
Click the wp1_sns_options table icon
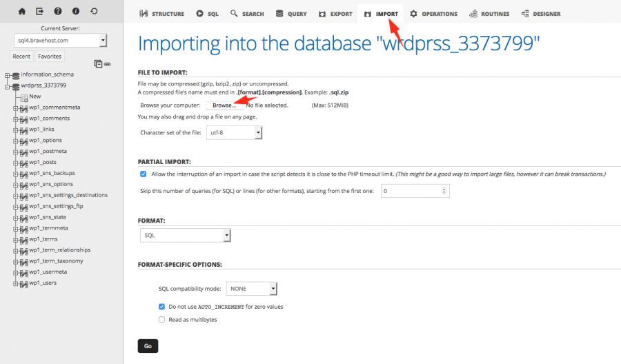(23, 185)
